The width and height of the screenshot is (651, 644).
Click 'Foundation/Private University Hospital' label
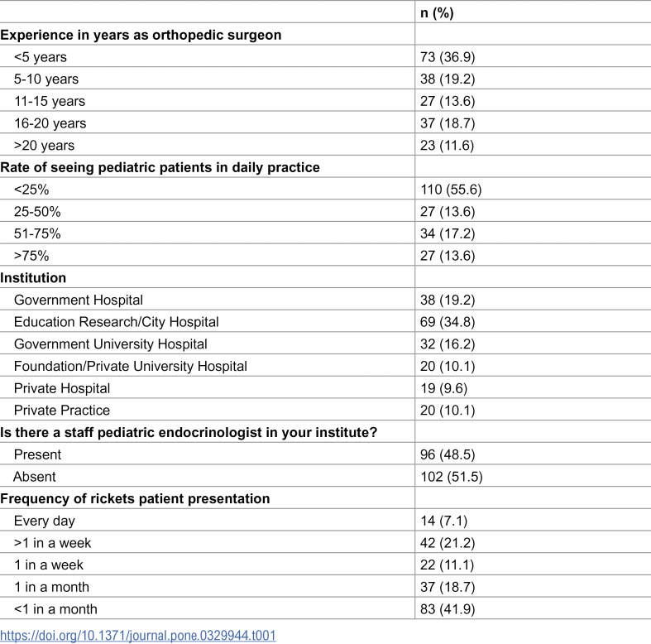click(x=131, y=366)
